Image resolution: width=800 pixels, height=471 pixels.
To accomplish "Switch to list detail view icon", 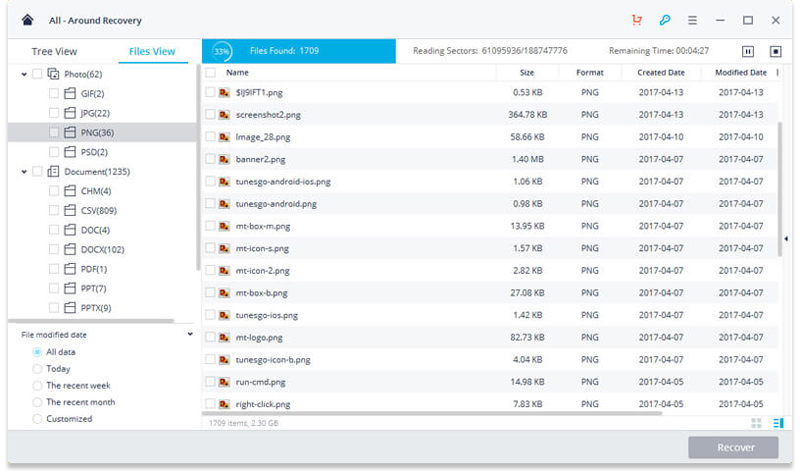I will click(777, 424).
